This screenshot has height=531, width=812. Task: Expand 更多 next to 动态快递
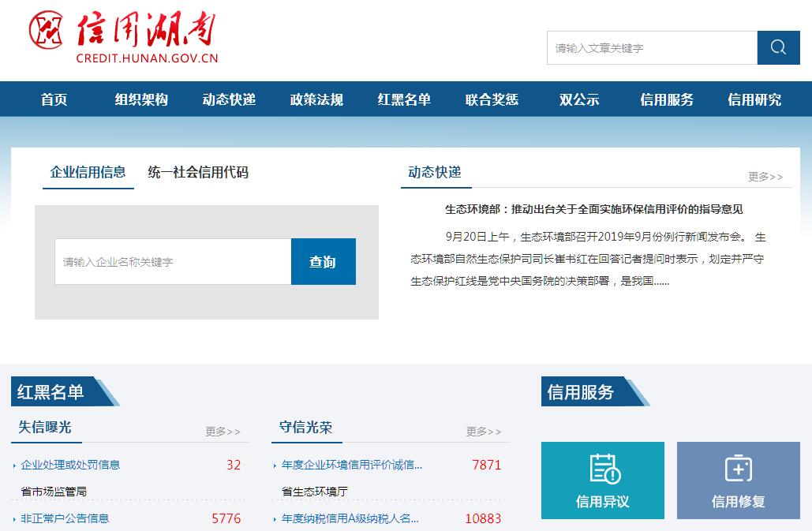pyautogui.click(x=765, y=177)
